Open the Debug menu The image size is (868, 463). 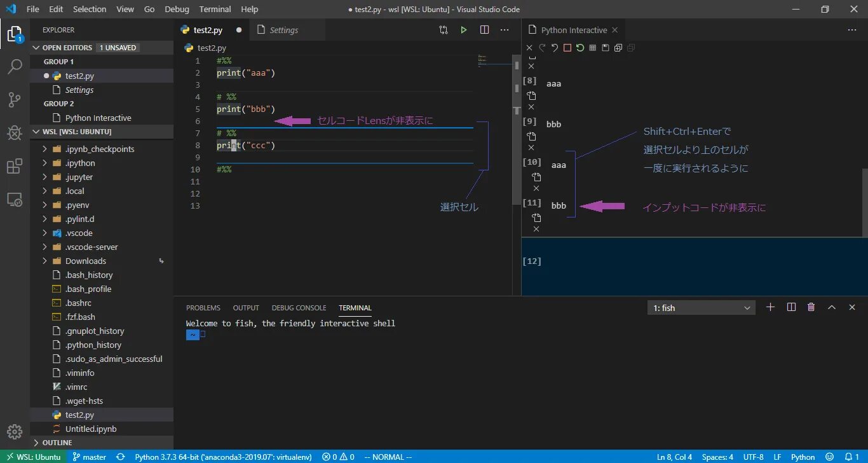point(177,9)
